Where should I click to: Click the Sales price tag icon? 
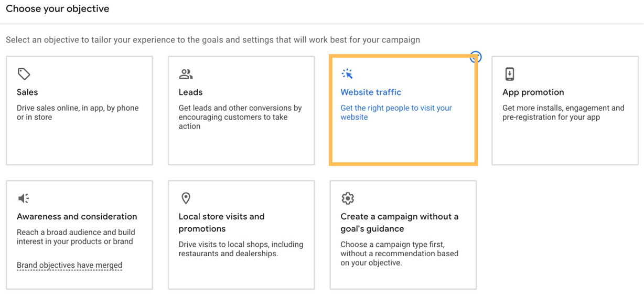(x=24, y=74)
